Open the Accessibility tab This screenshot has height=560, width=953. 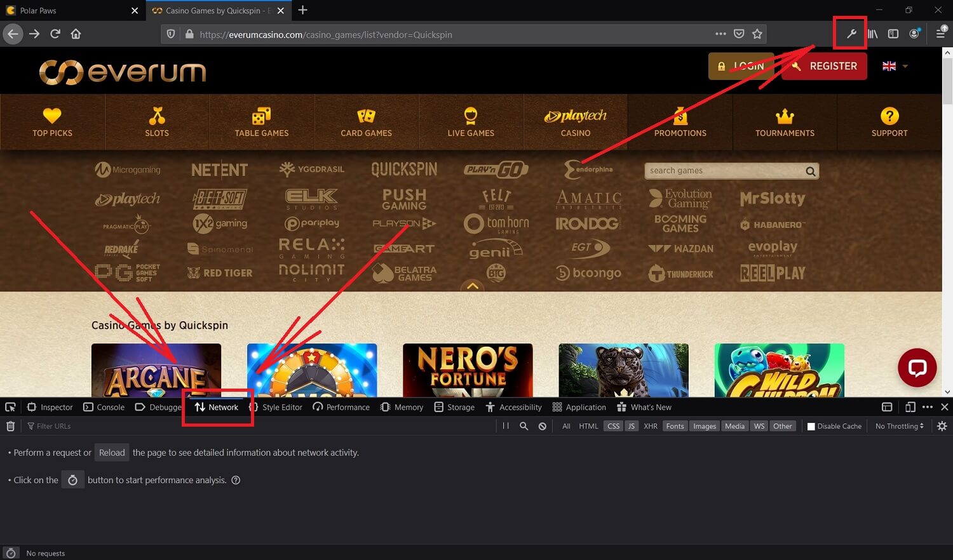[x=514, y=407]
